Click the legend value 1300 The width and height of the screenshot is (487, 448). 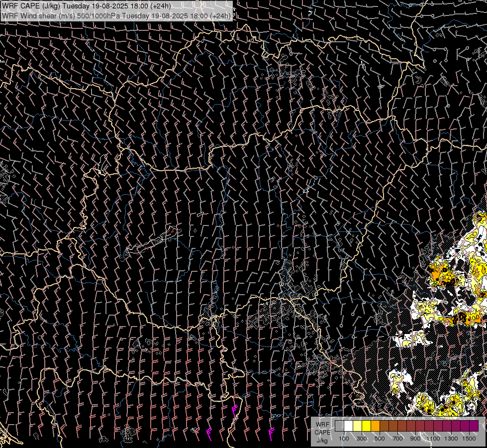(x=451, y=439)
